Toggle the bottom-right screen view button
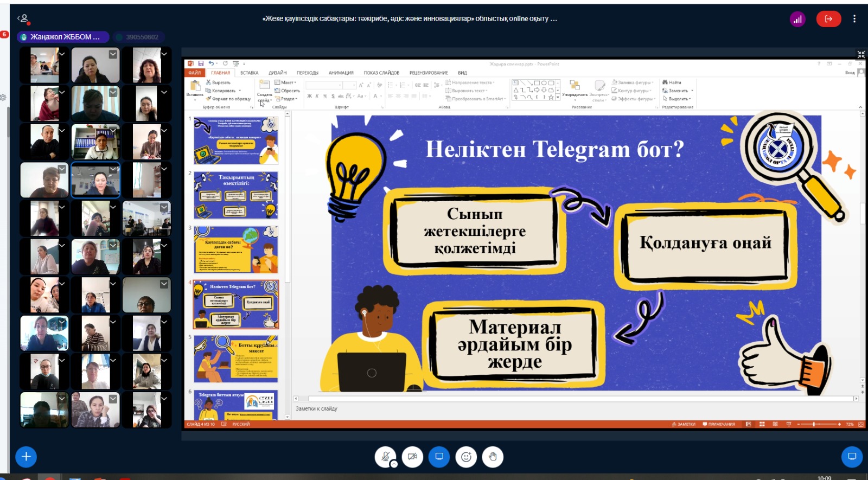The image size is (868, 480). (x=852, y=457)
